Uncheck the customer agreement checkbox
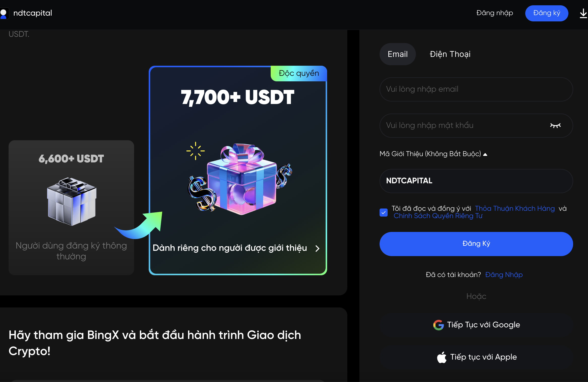The width and height of the screenshot is (588, 382). point(384,213)
